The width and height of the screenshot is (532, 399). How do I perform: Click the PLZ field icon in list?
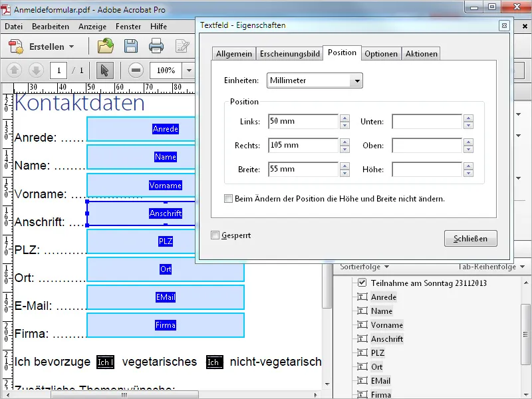pos(362,352)
